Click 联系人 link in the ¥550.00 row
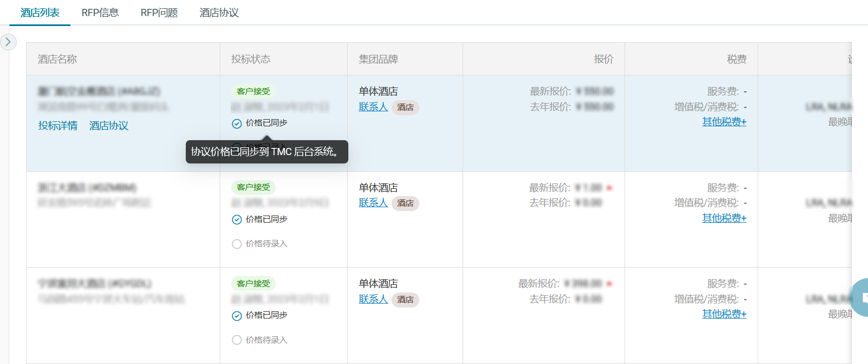The width and height of the screenshot is (868, 364). (x=373, y=107)
